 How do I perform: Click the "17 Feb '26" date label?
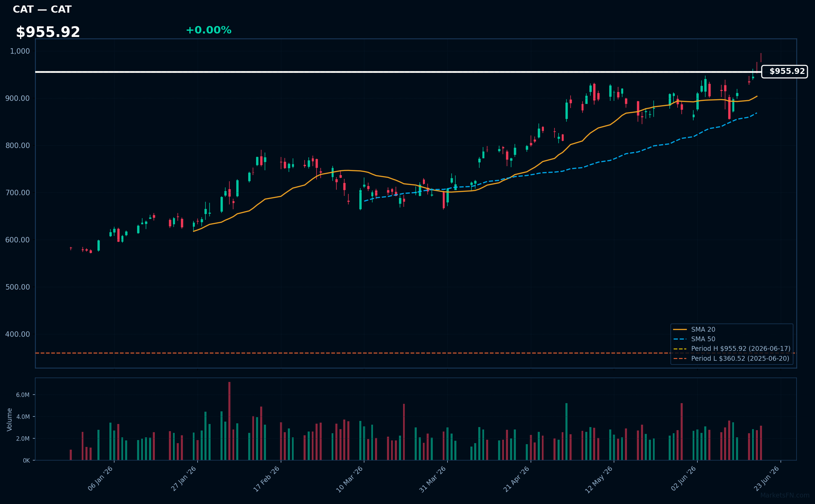click(267, 479)
